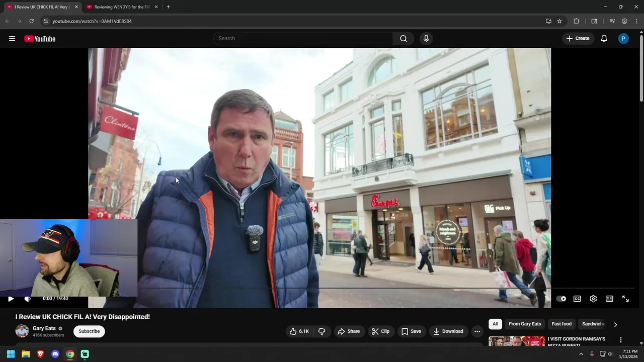Show next filter chips with arrow
This screenshot has height=362, width=644.
pyautogui.click(x=615, y=324)
